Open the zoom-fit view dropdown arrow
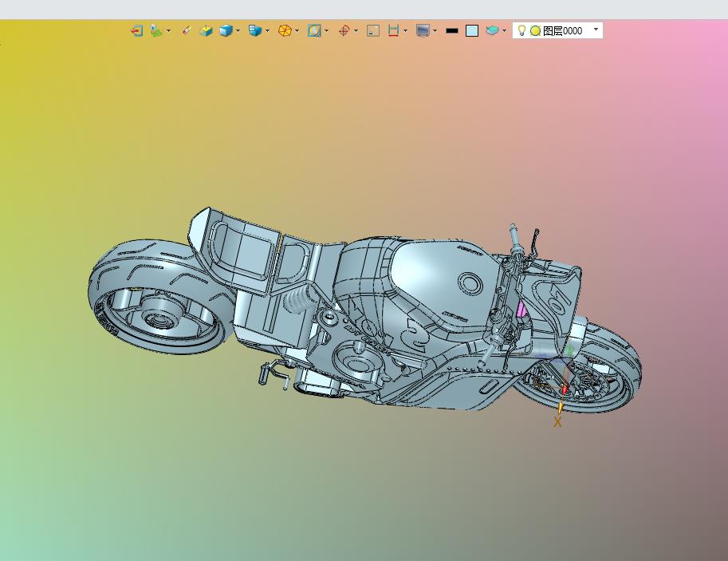 [326, 30]
